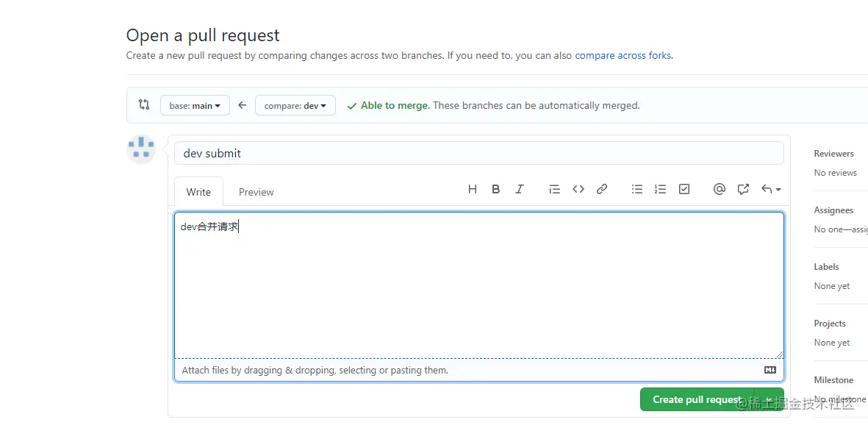Screen dimensions: 868x425
Task: Open the Reviewers sidebar section
Action: (833, 154)
